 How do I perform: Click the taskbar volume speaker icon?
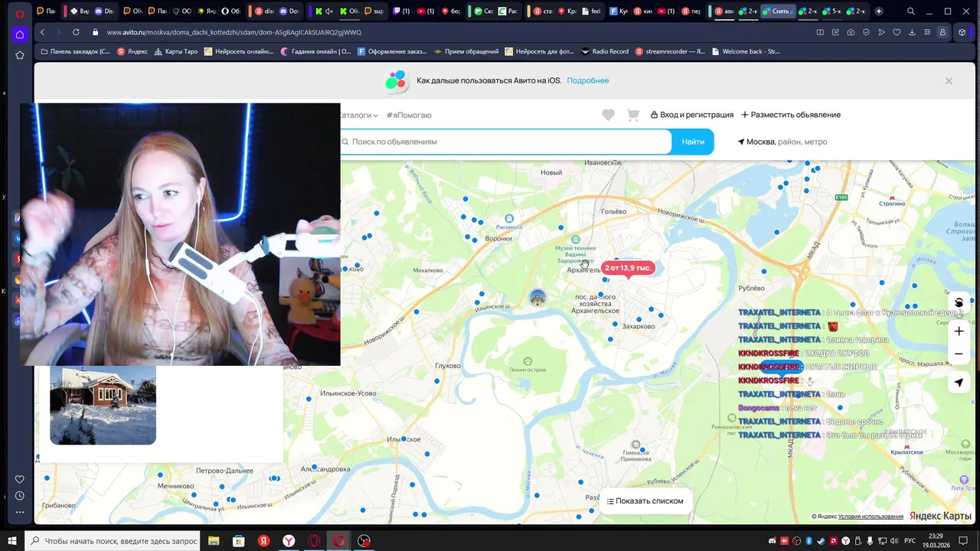[x=895, y=541]
